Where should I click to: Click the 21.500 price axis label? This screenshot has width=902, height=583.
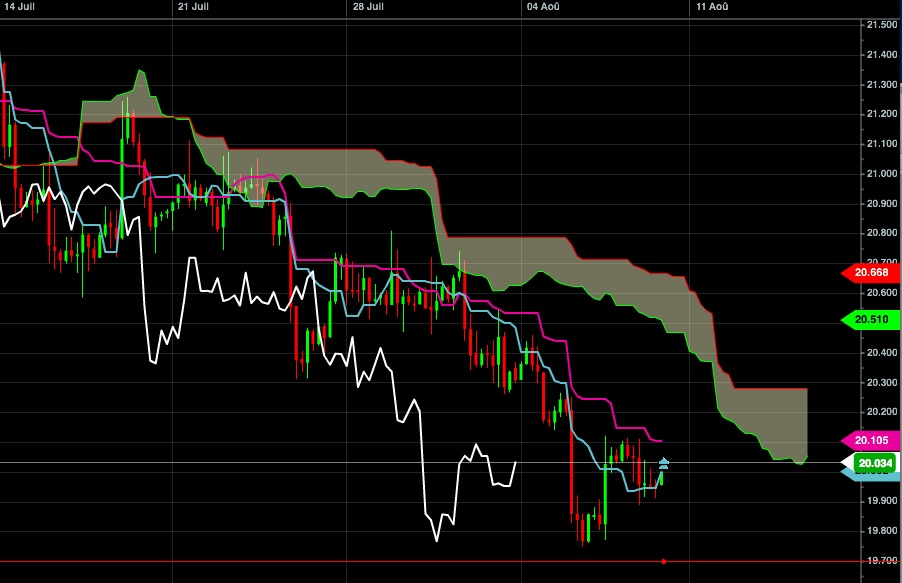tap(881, 24)
